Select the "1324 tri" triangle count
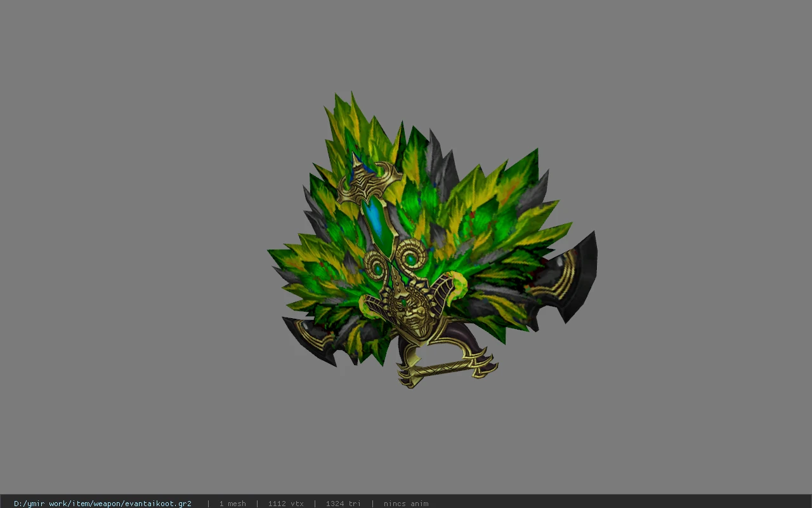Screen dimensions: 812x508 (343, 504)
